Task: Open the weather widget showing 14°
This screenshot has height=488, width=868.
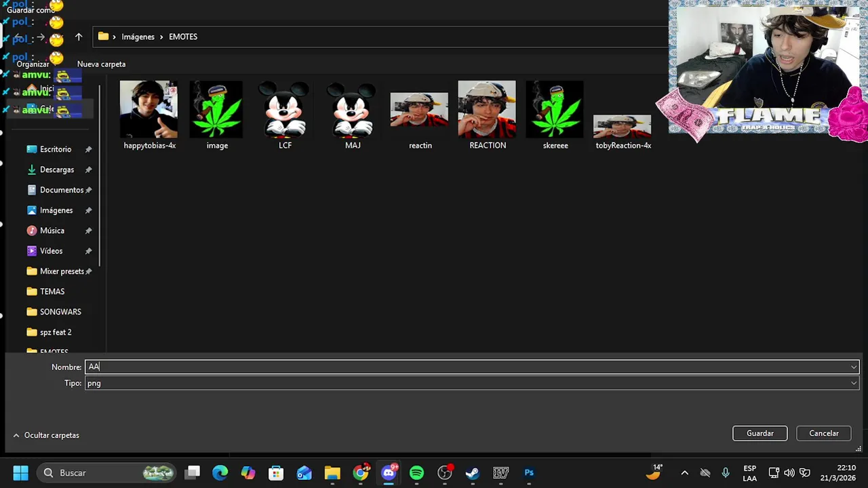Action: [654, 472]
